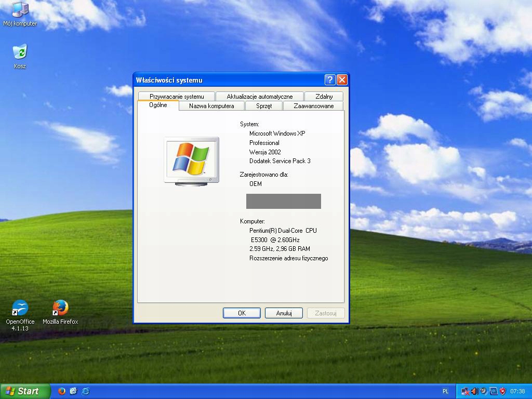Open the red security shield alert icon
The height and width of the screenshot is (399, 532).
[502, 392]
